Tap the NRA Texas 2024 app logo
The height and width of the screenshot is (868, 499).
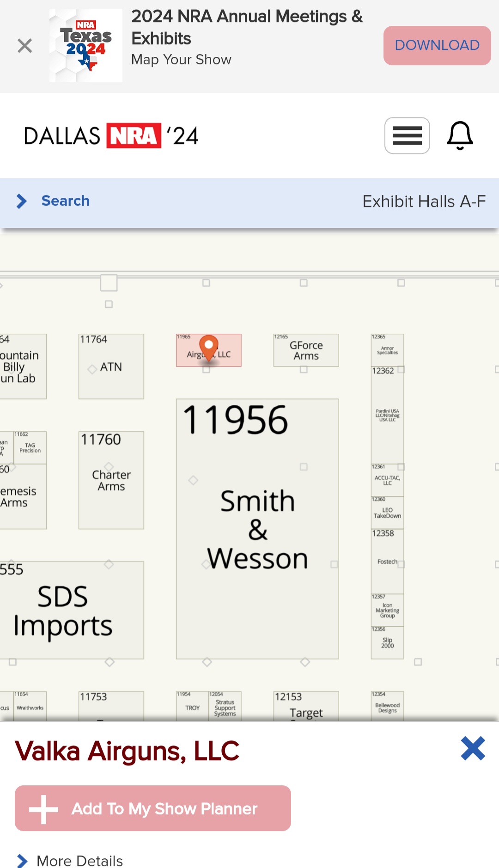click(x=86, y=46)
